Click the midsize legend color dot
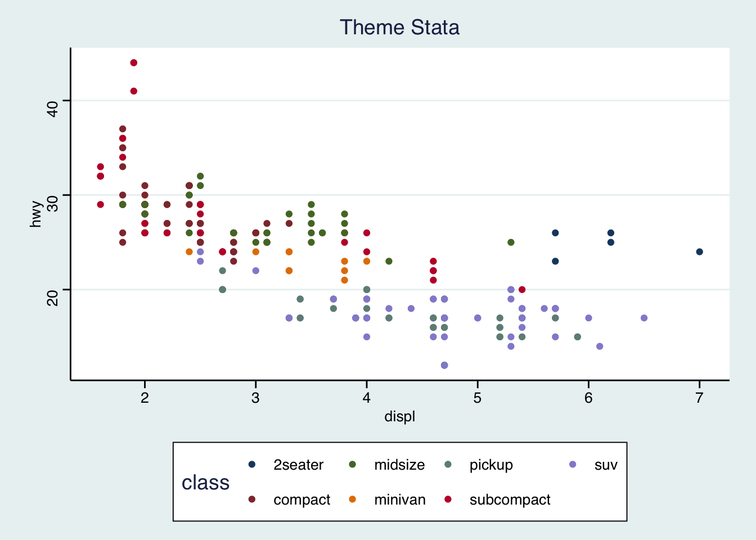 point(353,465)
